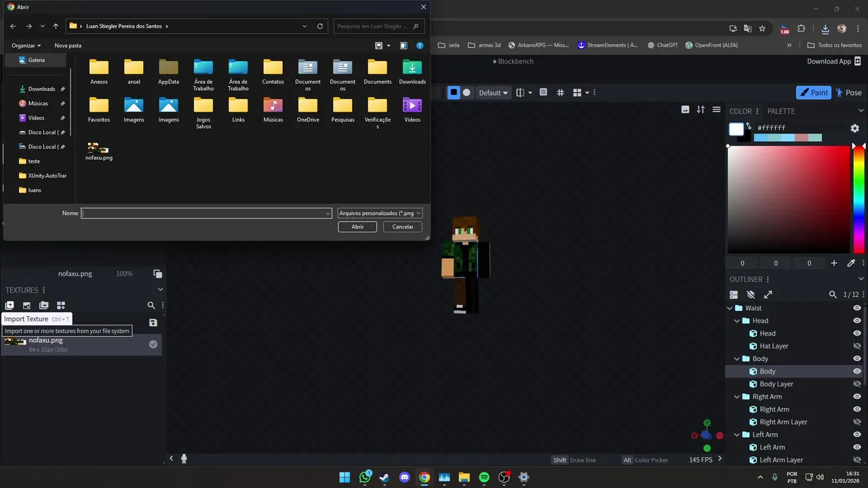
Task: Click the image icon above the viewport
Action: (x=686, y=110)
